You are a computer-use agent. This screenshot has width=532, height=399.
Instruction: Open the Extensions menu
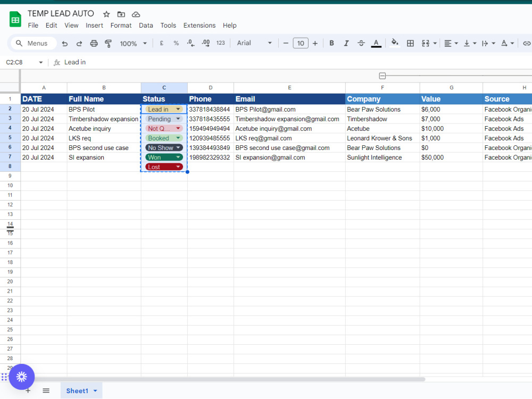pos(199,26)
